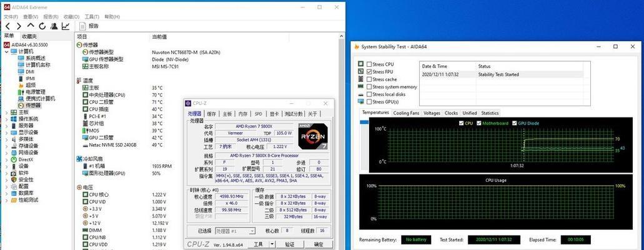Toggle the Motherboard temperature graph checkbox

point(478,123)
